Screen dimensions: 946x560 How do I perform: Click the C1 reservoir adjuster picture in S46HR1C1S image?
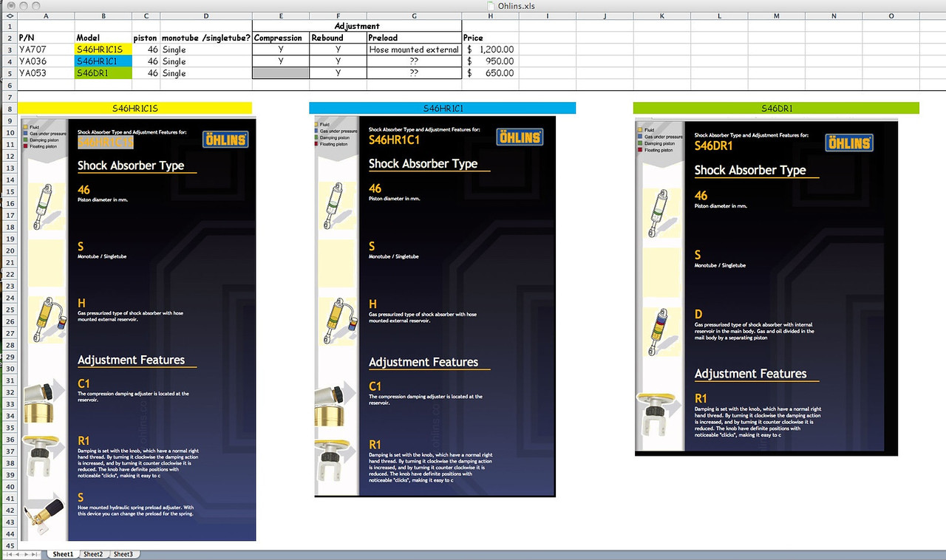pos(44,403)
